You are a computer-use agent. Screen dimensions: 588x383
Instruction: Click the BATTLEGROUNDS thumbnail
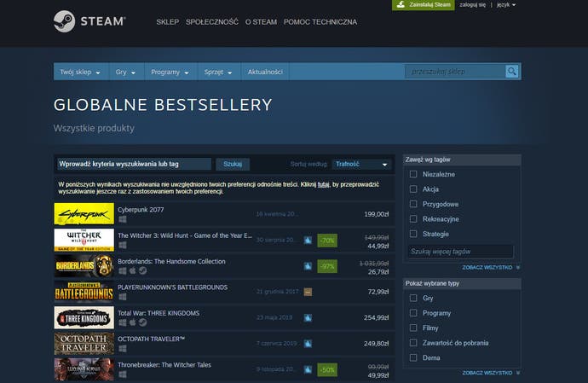coord(84,292)
